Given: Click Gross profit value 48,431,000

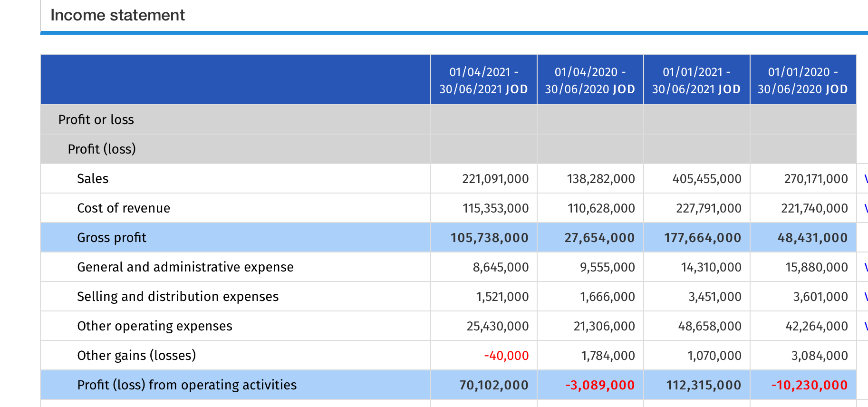Looking at the screenshot, I should click(812, 238).
